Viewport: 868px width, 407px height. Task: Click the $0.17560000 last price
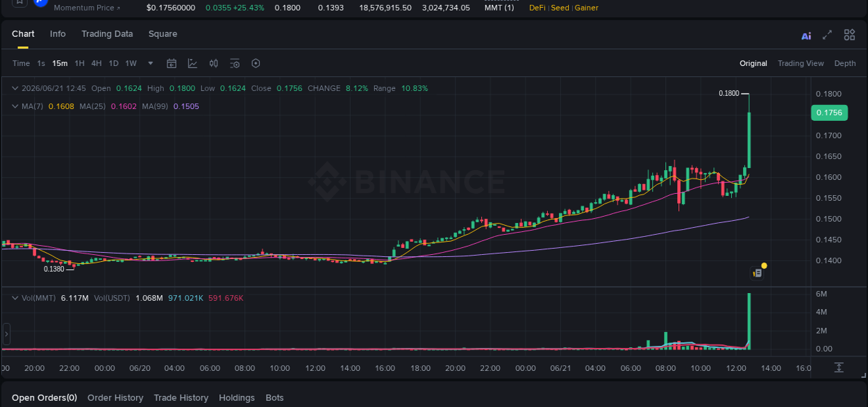tap(171, 8)
